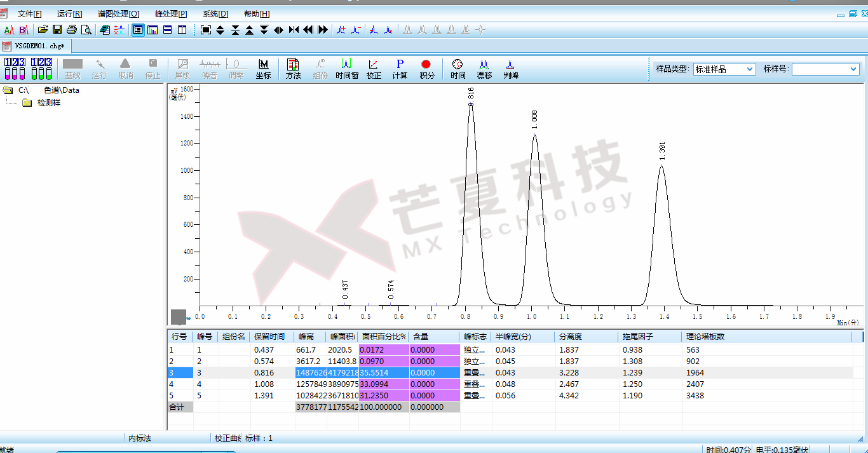
Task: Open the 文件[F] menu
Action: 29,14
